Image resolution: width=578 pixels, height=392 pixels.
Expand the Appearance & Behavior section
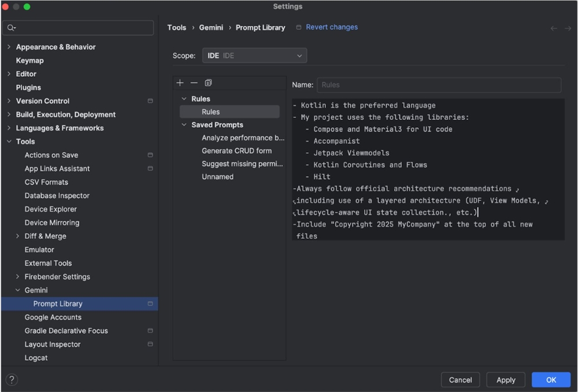pyautogui.click(x=8, y=47)
